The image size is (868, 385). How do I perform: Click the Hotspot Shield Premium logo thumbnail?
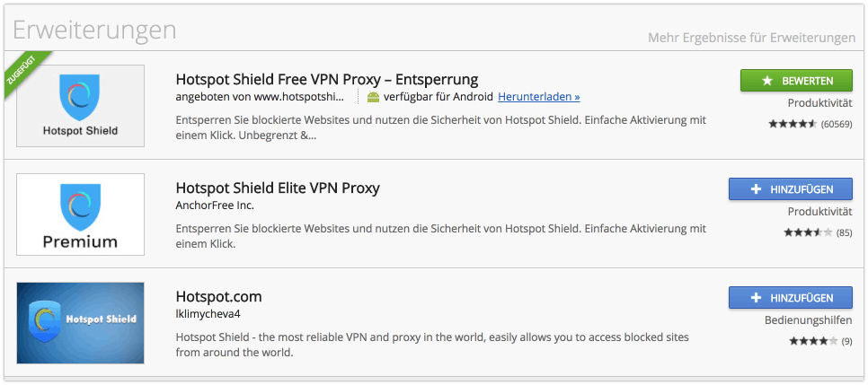(x=80, y=214)
